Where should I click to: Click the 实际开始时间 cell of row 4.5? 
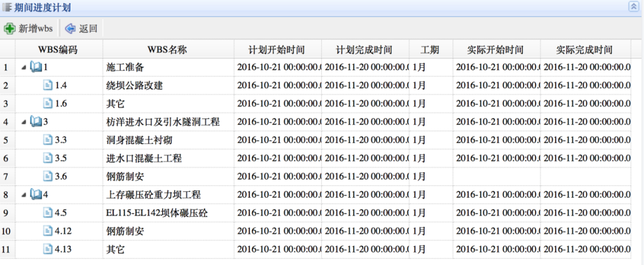497,213
